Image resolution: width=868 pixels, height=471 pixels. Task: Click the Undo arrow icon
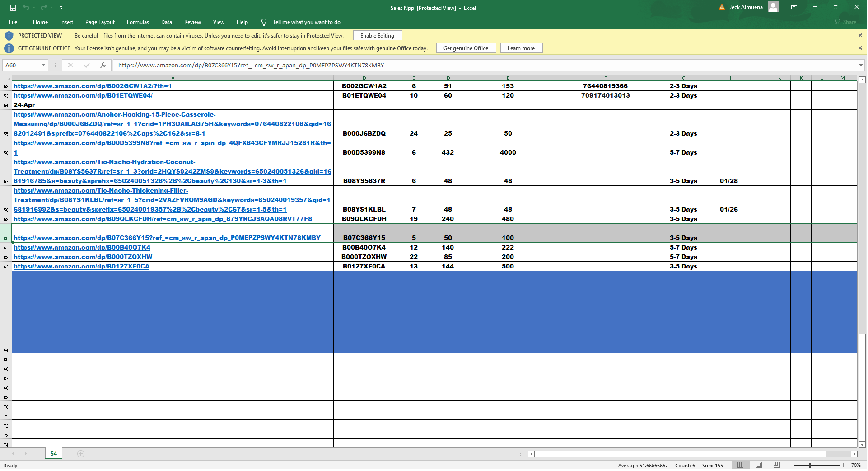pos(26,7)
